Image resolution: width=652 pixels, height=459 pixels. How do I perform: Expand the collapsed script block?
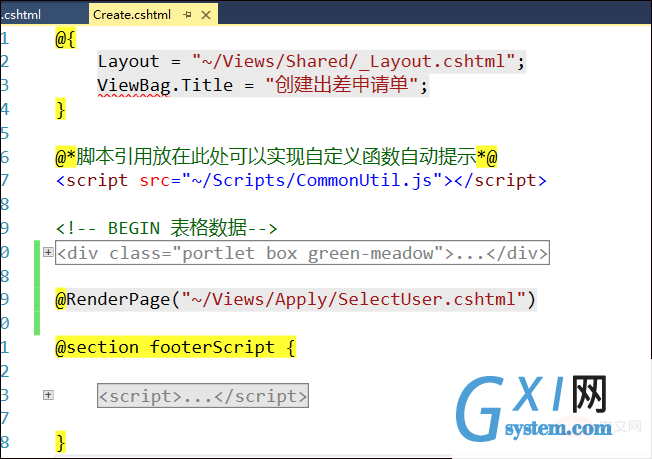48,395
